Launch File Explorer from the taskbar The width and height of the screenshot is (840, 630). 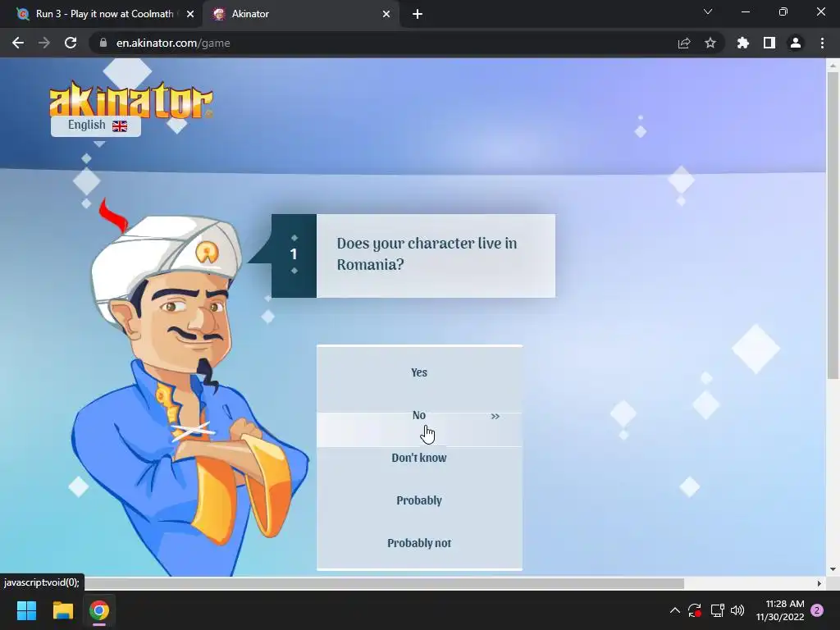[62, 610]
